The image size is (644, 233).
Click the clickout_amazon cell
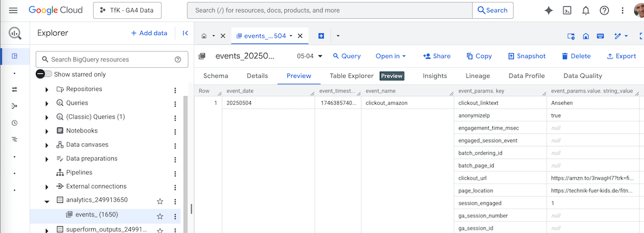[407, 103]
